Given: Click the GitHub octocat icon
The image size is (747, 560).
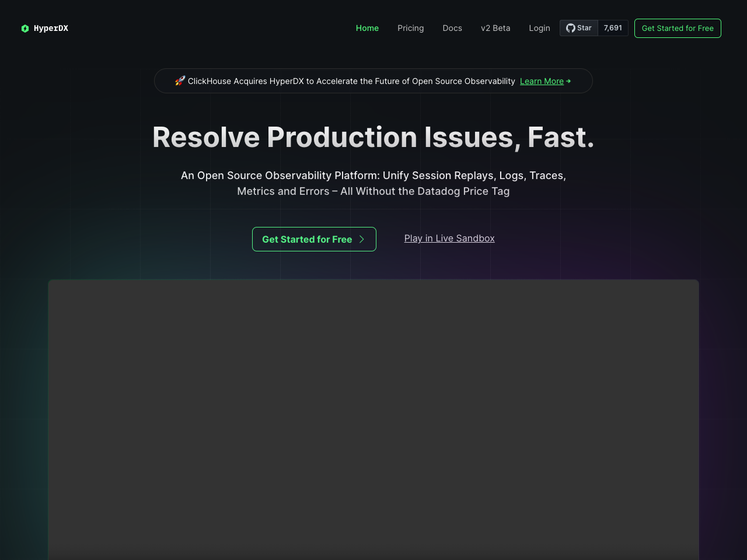Looking at the screenshot, I should [x=571, y=28].
